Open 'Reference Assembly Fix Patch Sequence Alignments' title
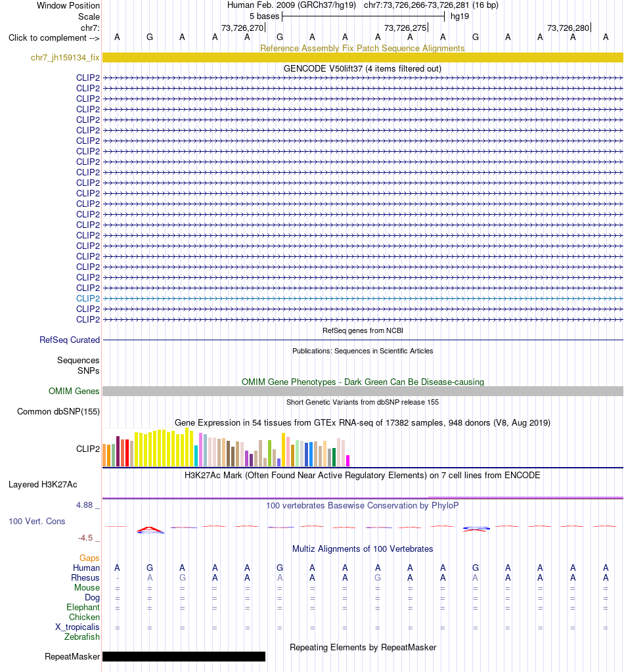Image resolution: width=624 pixels, height=672 pixels. click(363, 48)
